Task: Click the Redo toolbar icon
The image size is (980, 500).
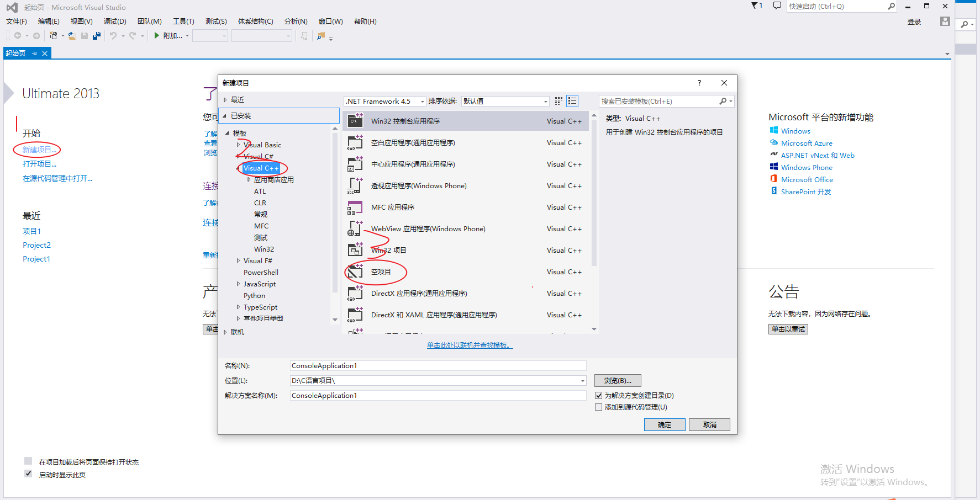Action: 133,36
